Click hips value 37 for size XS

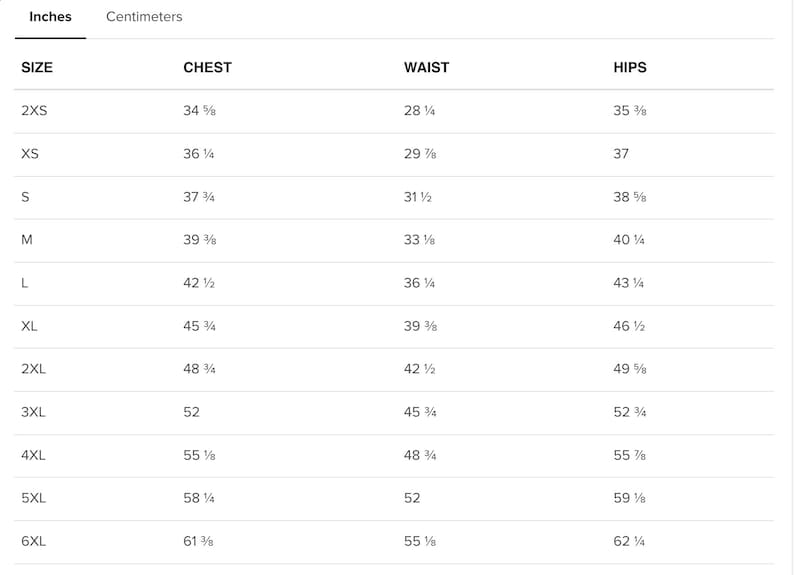pos(621,154)
